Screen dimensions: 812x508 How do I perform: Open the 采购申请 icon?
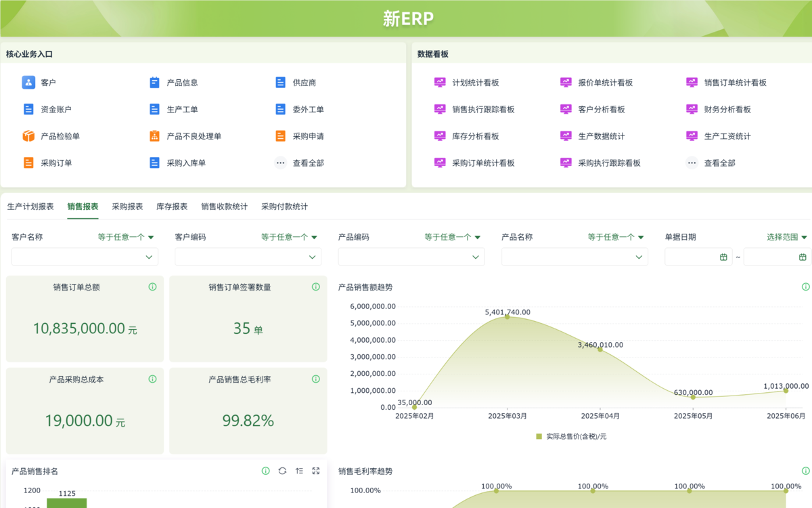[281, 136]
